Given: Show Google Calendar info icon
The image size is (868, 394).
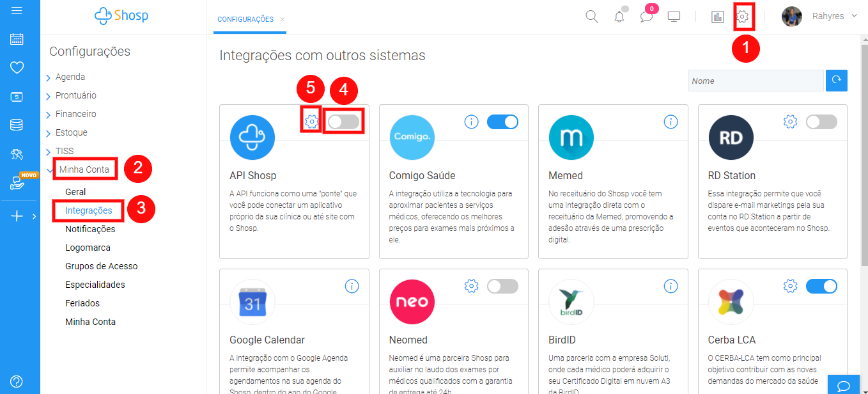Looking at the screenshot, I should point(352,286).
